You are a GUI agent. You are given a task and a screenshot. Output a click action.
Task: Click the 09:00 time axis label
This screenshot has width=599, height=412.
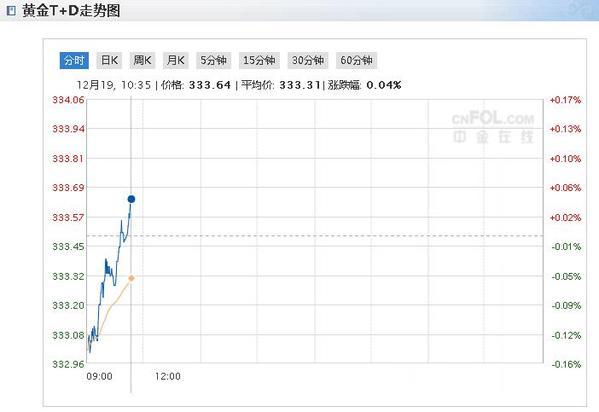point(100,376)
